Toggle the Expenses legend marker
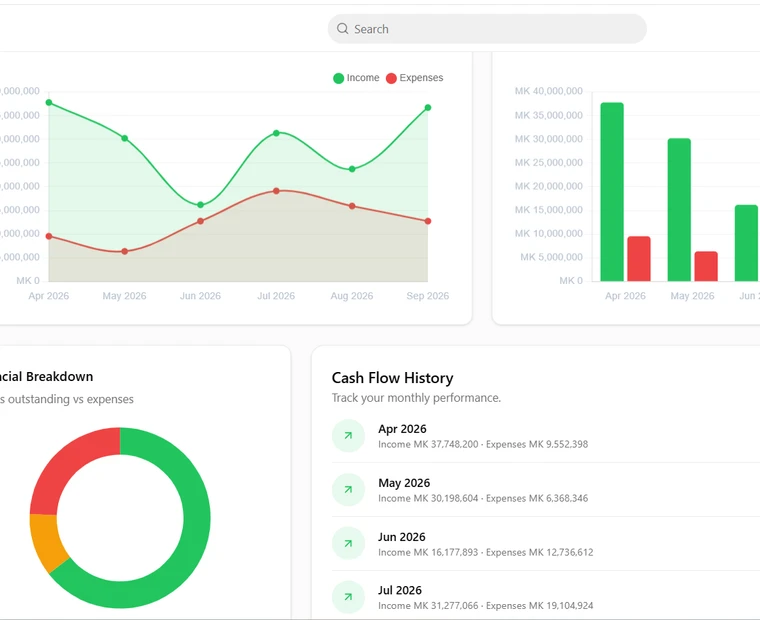Image resolution: width=760 pixels, height=620 pixels. (391, 78)
